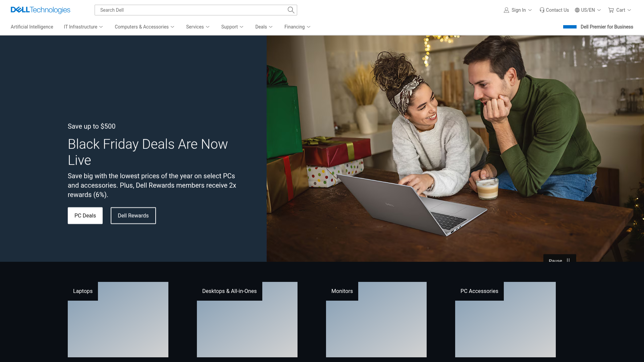Image resolution: width=644 pixels, height=362 pixels.
Task: Click the Dell Premier for Business icon
Action: 570,26
